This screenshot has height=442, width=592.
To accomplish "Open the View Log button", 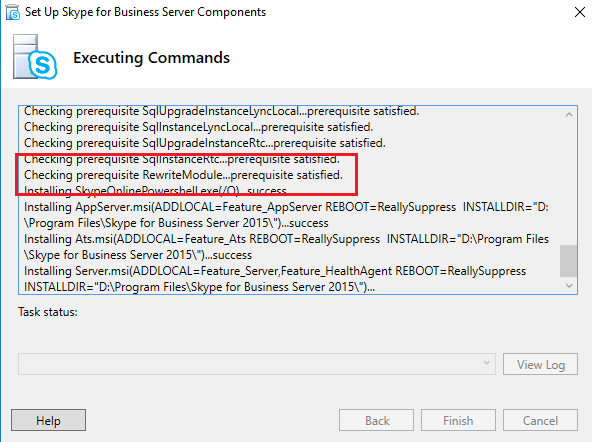I will tap(540, 364).
